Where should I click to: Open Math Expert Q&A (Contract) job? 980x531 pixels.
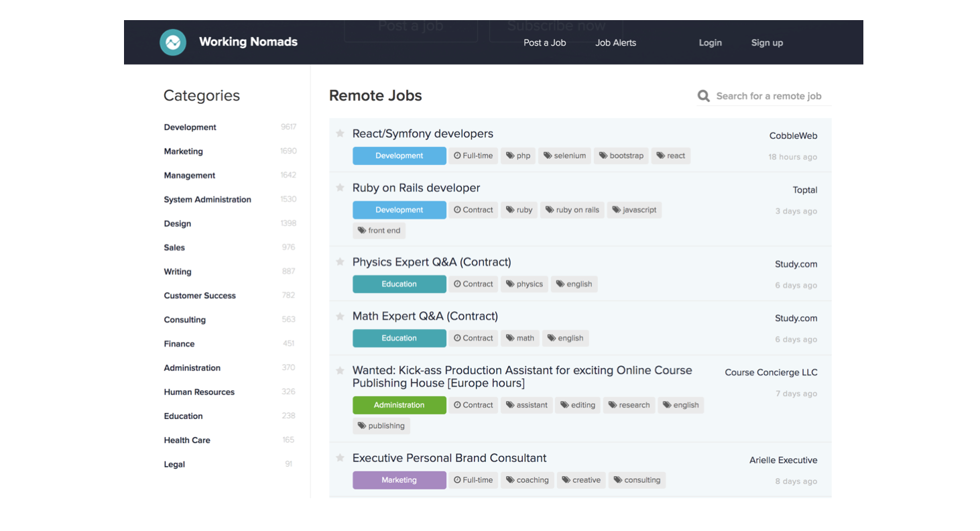(425, 316)
